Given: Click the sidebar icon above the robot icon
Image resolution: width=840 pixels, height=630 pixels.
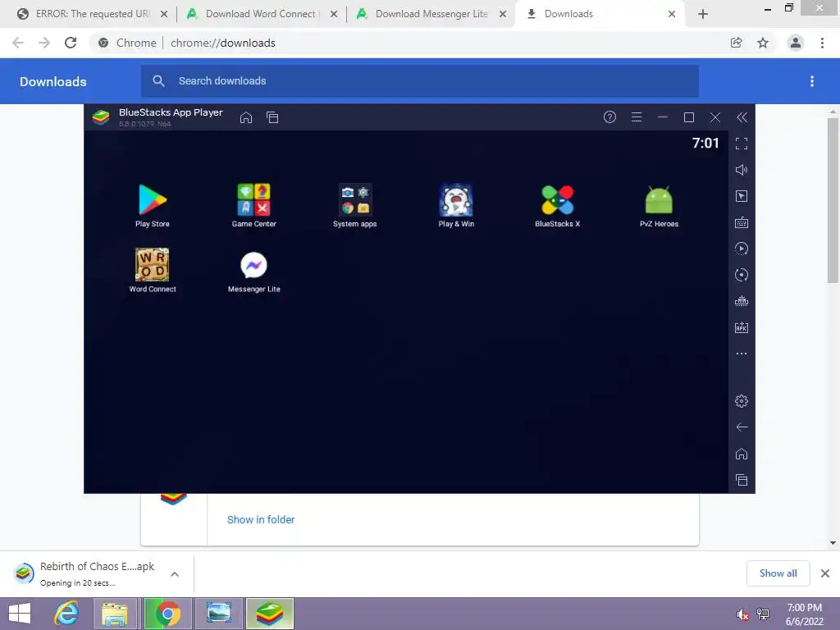Looking at the screenshot, I should (x=742, y=275).
